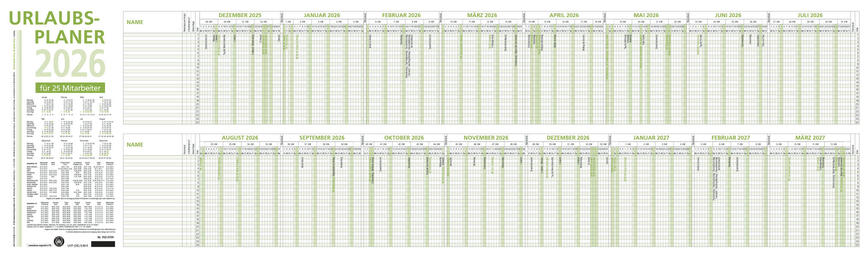Select week 53. KW under Dezember 2026
The width and height of the screenshot is (868, 258).
(x=602, y=144)
